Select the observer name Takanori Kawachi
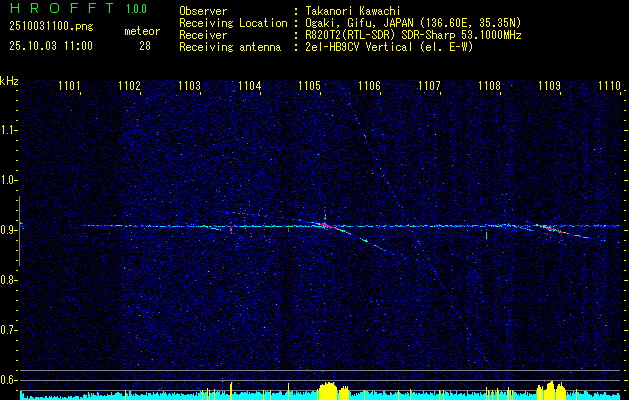Viewport: 629px width, 400px height. (x=353, y=11)
